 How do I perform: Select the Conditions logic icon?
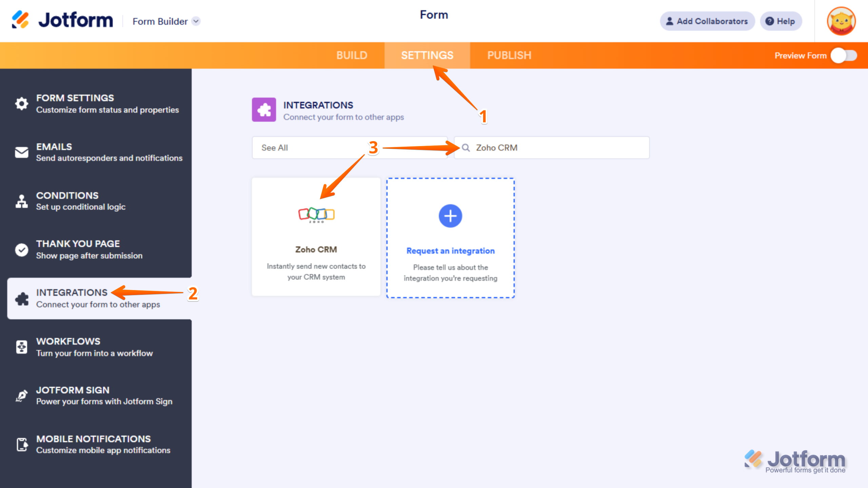coord(21,201)
